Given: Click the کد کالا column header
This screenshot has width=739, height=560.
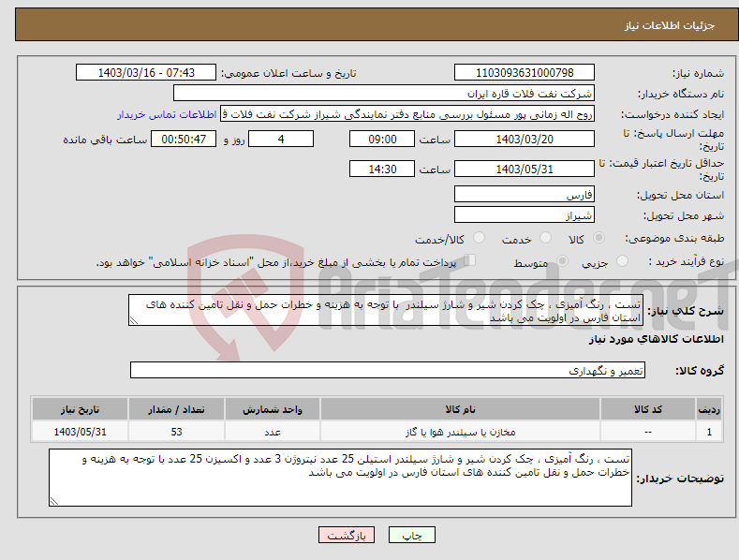Looking at the screenshot, I should coord(648,409).
